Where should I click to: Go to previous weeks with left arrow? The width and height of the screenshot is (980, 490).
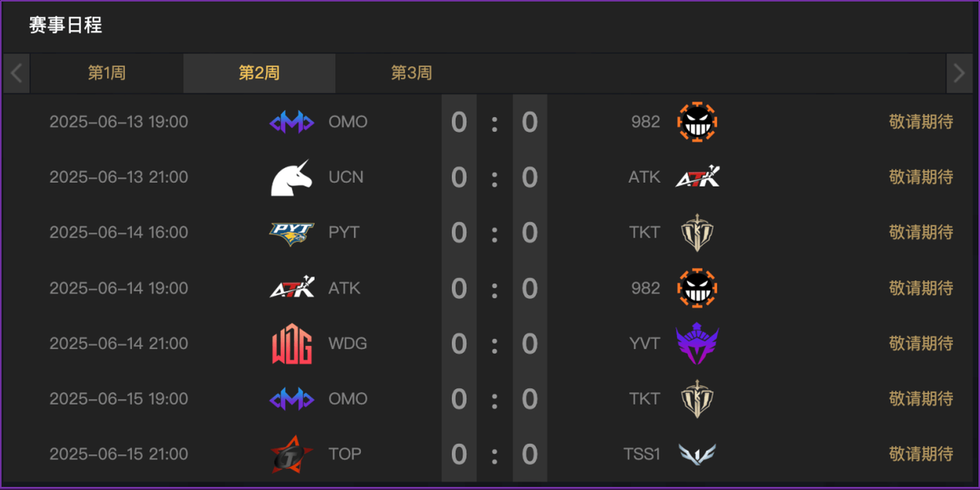pos(16,73)
